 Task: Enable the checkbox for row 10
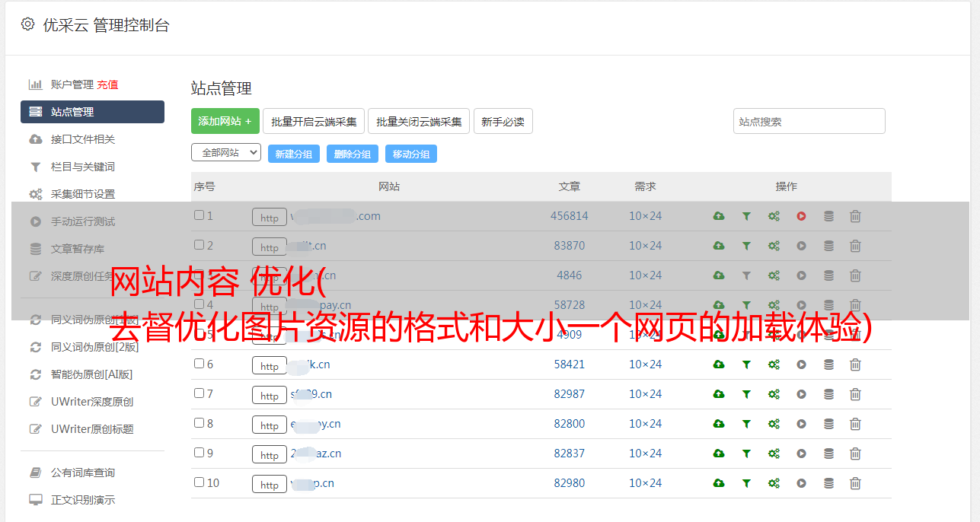(x=199, y=482)
